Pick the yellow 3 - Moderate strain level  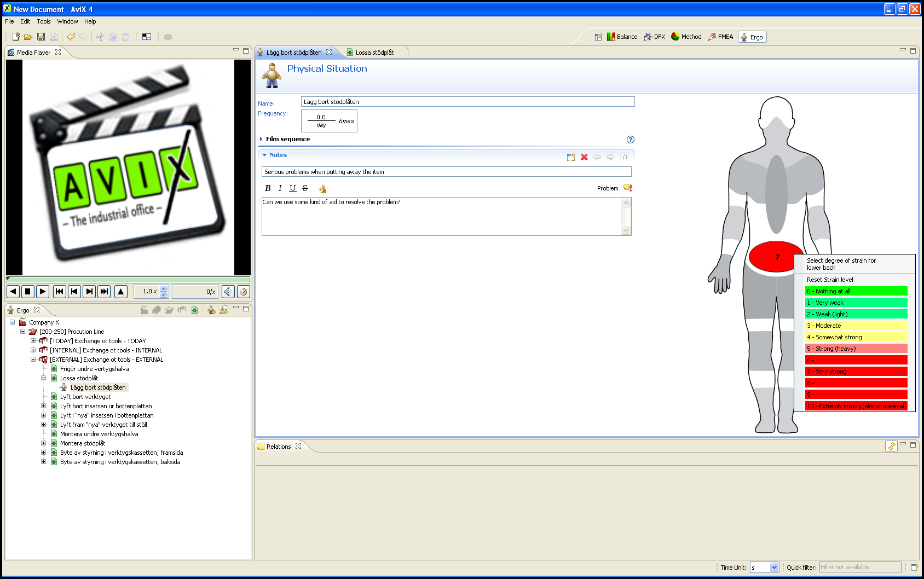856,326
